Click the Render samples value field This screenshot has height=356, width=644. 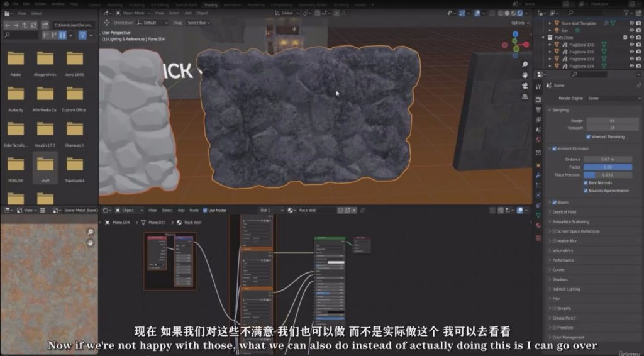(x=612, y=121)
